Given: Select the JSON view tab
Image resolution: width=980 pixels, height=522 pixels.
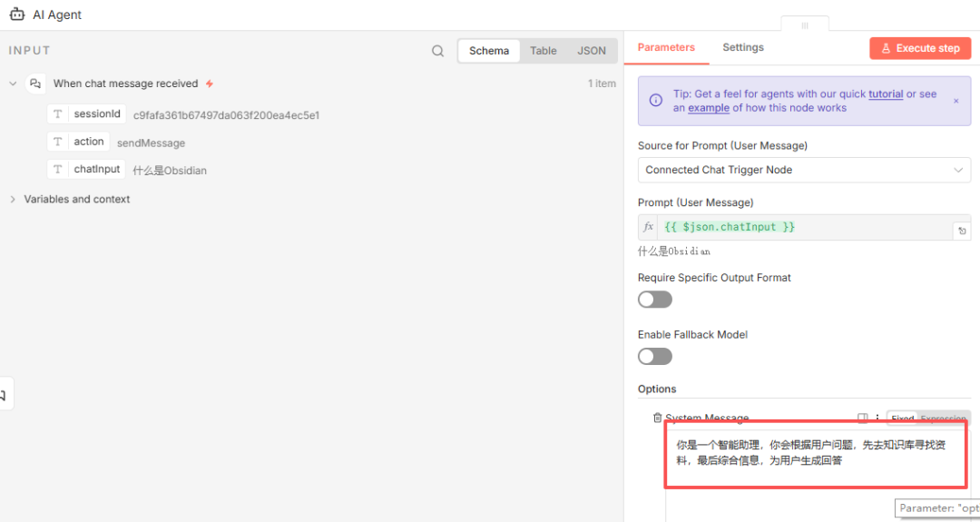Looking at the screenshot, I should point(592,51).
